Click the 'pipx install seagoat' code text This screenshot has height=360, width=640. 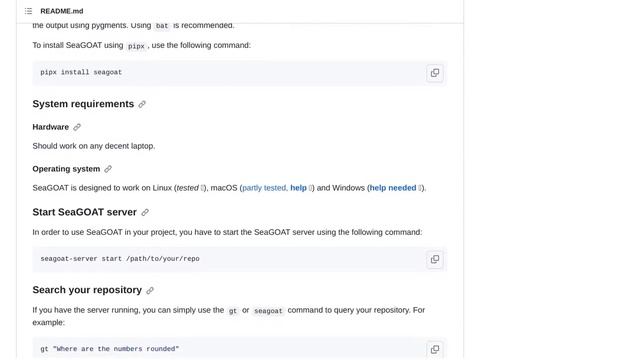[81, 72]
